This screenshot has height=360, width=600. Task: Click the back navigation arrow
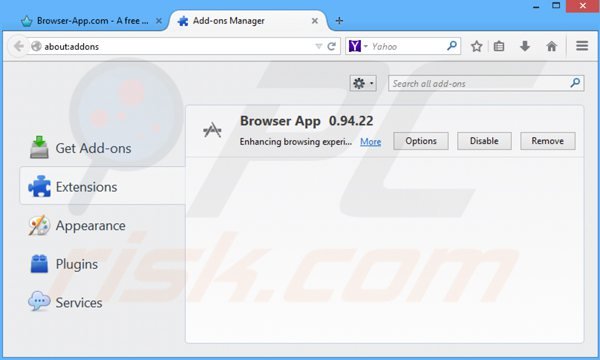click(x=18, y=46)
